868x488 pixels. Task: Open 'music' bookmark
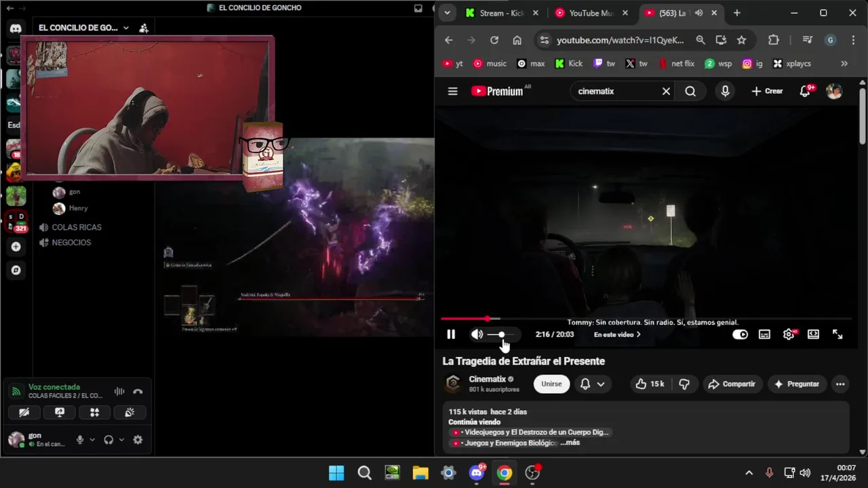tap(490, 64)
